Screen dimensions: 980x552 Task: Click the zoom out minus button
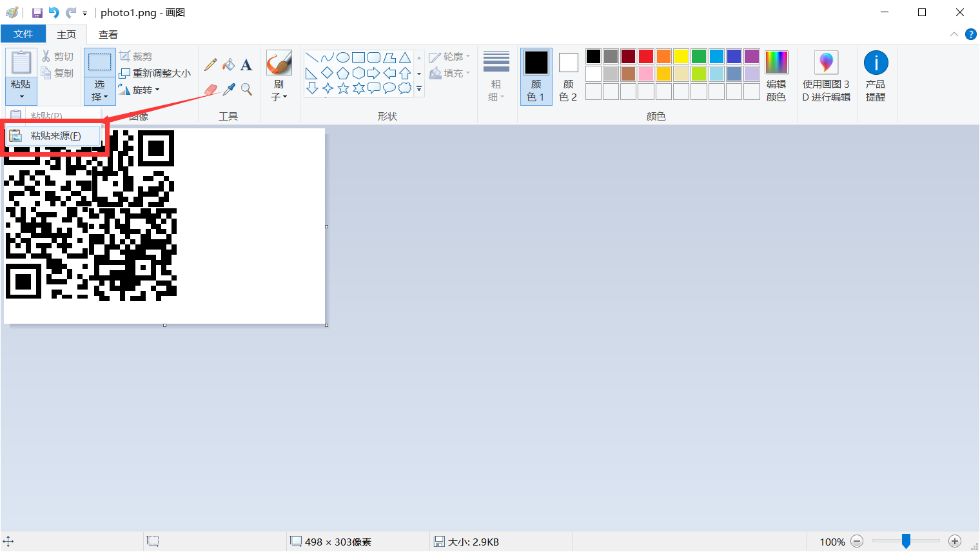click(857, 542)
